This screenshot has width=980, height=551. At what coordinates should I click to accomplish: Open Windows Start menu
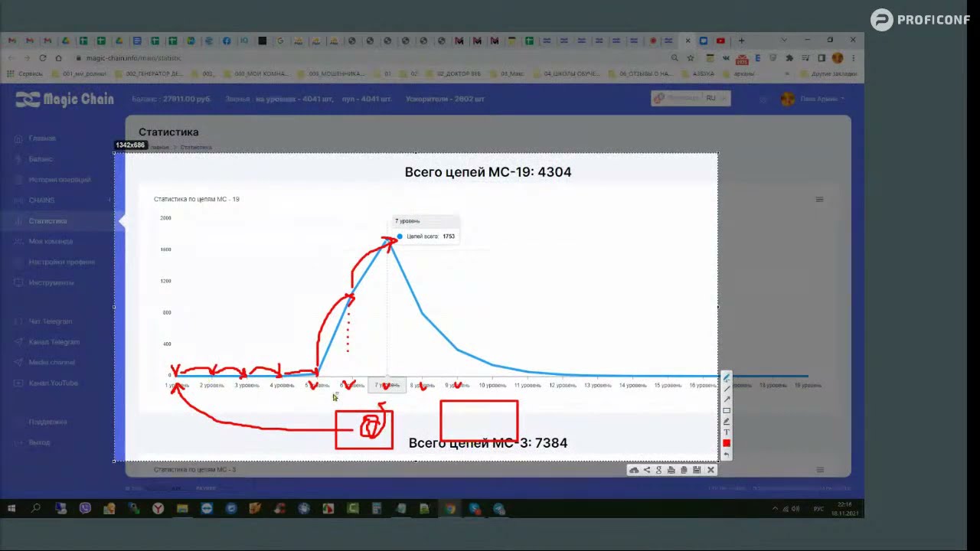click(x=11, y=508)
